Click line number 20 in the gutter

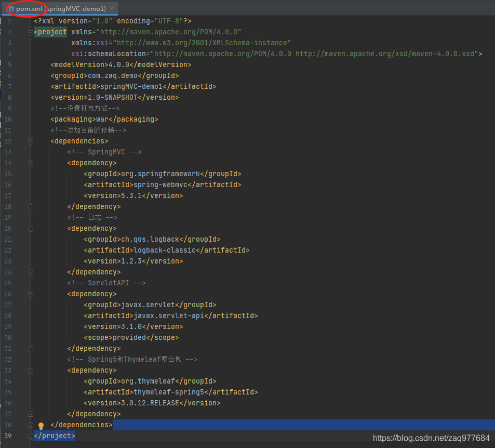[8, 228]
